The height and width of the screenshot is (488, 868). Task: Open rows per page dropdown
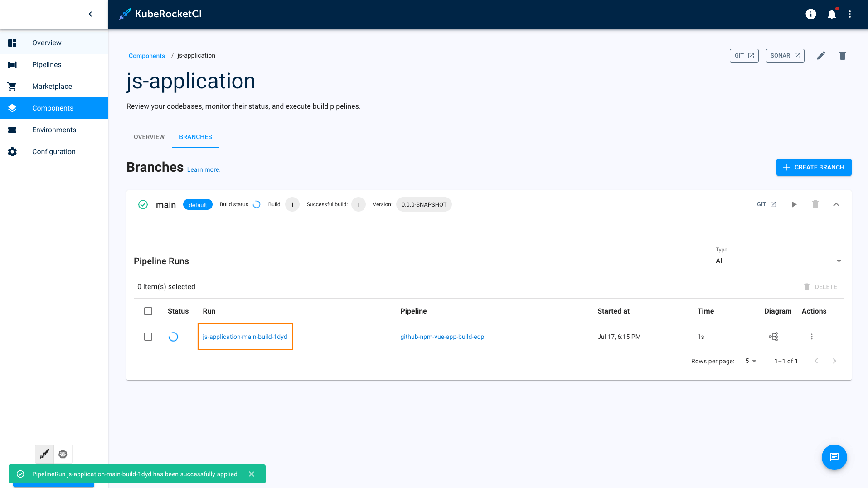[751, 361]
